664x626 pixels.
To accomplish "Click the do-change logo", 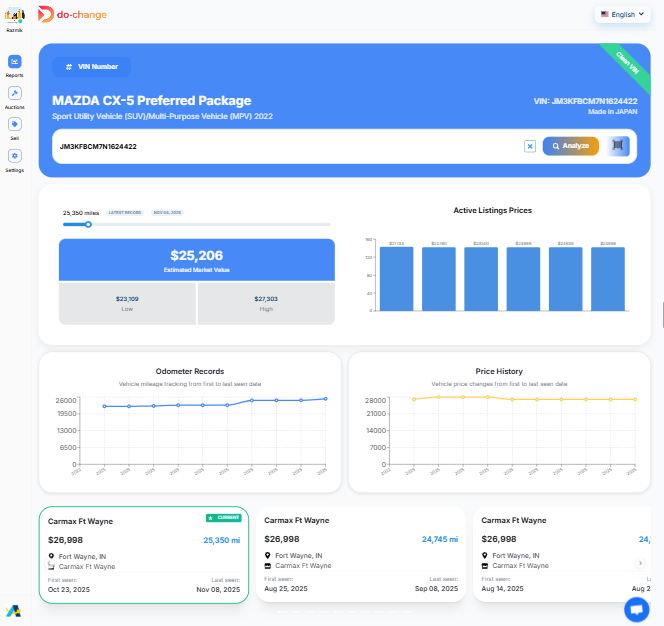I will click(x=72, y=14).
